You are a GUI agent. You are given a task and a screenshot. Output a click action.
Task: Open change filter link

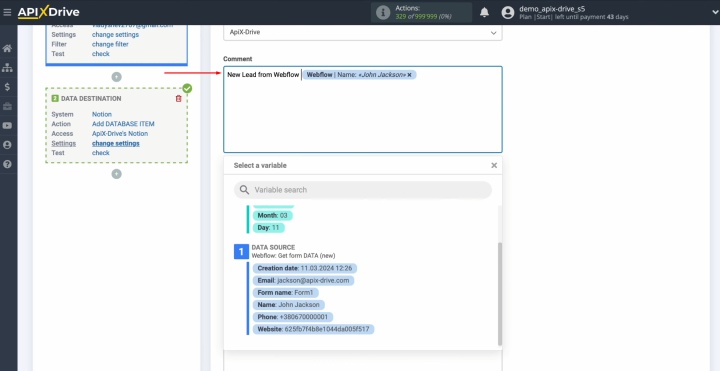[110, 44]
